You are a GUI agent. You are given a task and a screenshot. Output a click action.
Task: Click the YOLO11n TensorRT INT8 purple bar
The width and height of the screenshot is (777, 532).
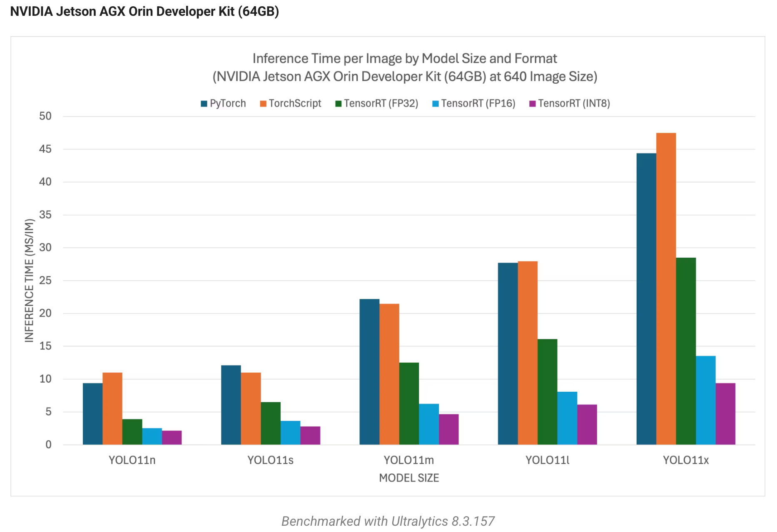(172, 438)
